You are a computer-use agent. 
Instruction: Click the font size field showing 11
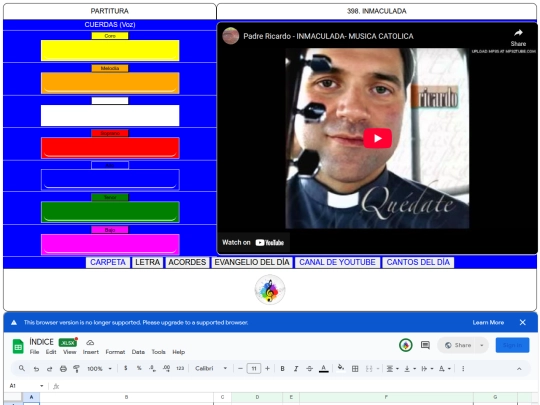point(254,368)
